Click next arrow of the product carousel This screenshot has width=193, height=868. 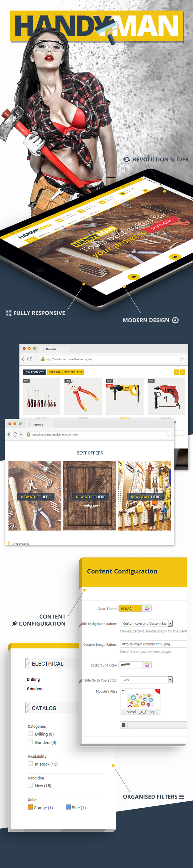182,372
